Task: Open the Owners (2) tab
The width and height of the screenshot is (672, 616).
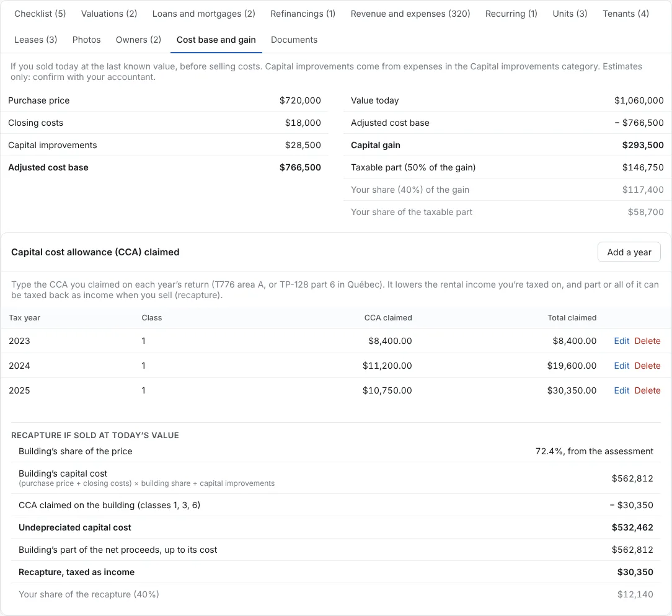Action: pyautogui.click(x=138, y=40)
